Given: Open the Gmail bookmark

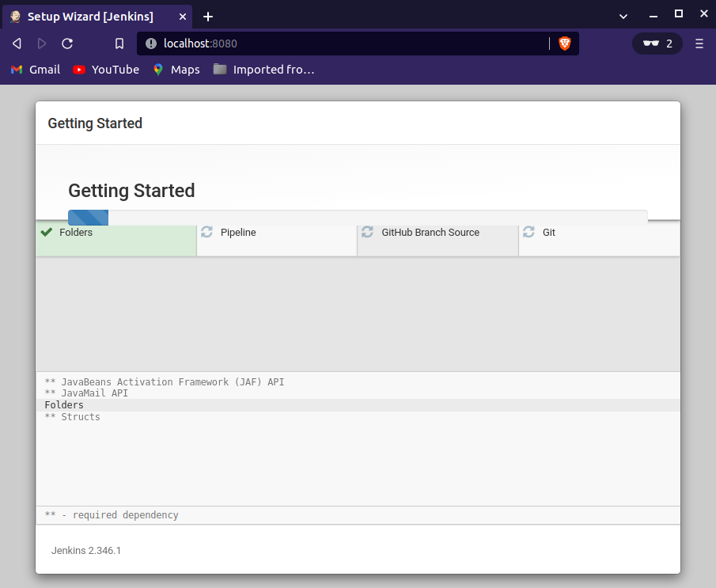Looking at the screenshot, I should (x=36, y=70).
